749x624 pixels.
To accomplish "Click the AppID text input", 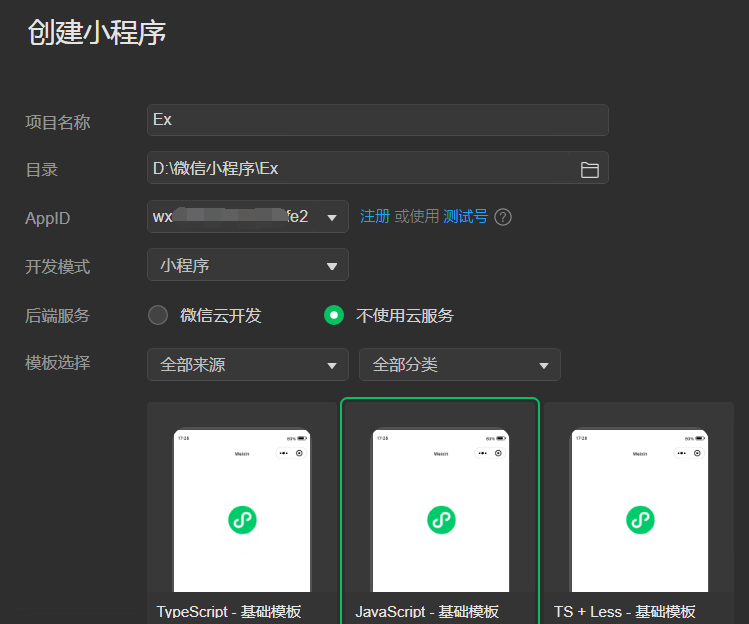I will 231,216.
